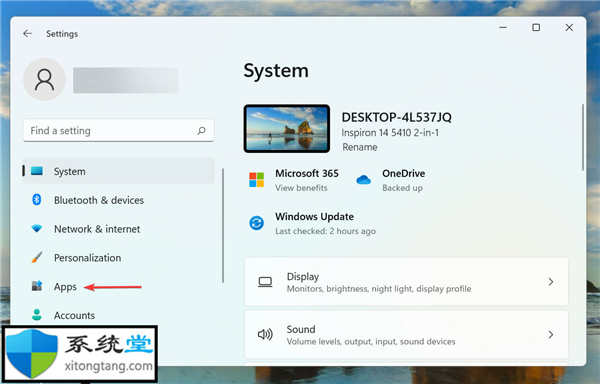Open the Accounts settings page
Image resolution: width=600 pixels, height=384 pixels.
(118, 315)
